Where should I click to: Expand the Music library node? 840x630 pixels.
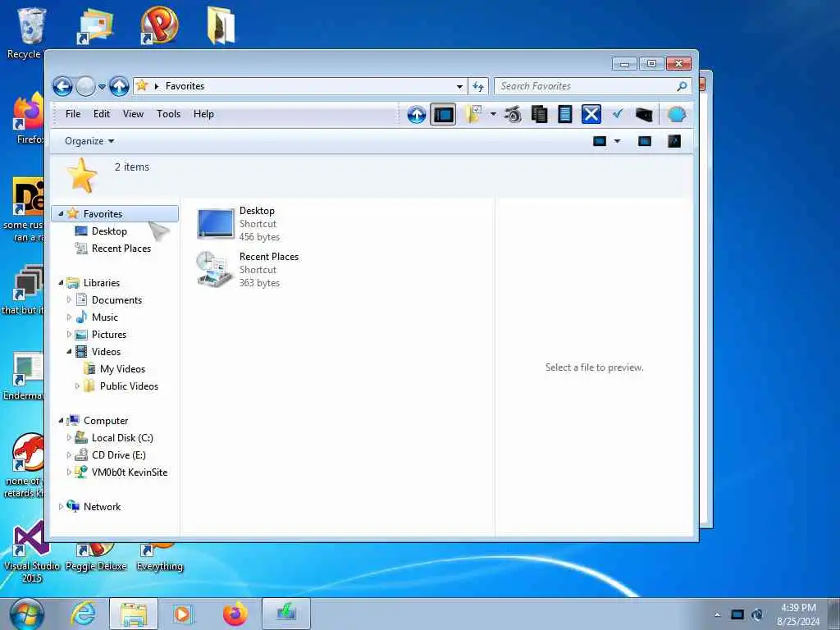pyautogui.click(x=69, y=317)
